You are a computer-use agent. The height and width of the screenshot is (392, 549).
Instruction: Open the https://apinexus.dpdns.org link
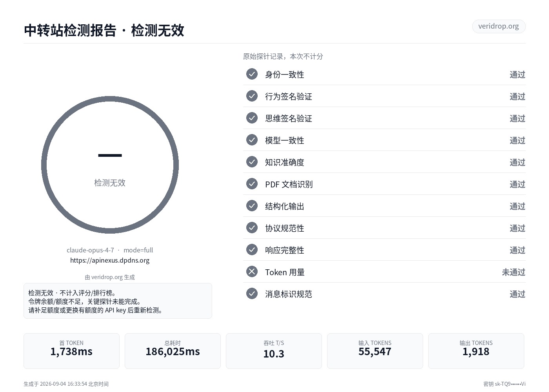click(110, 260)
